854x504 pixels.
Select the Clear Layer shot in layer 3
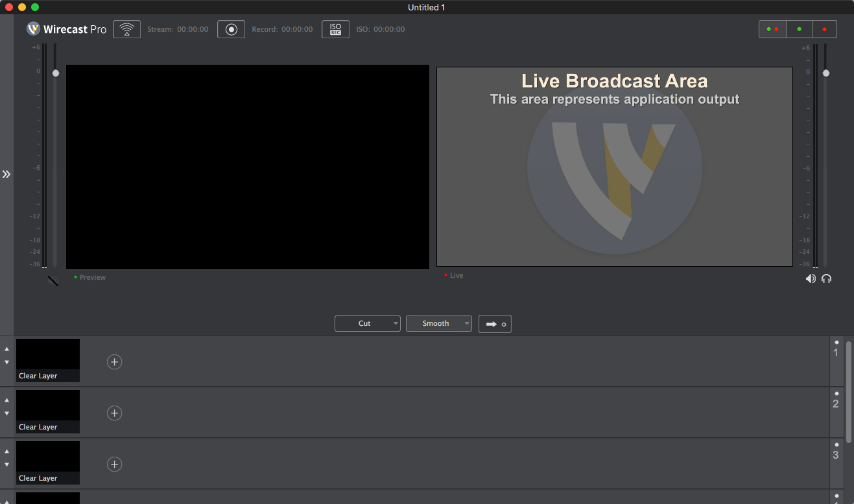click(48, 463)
